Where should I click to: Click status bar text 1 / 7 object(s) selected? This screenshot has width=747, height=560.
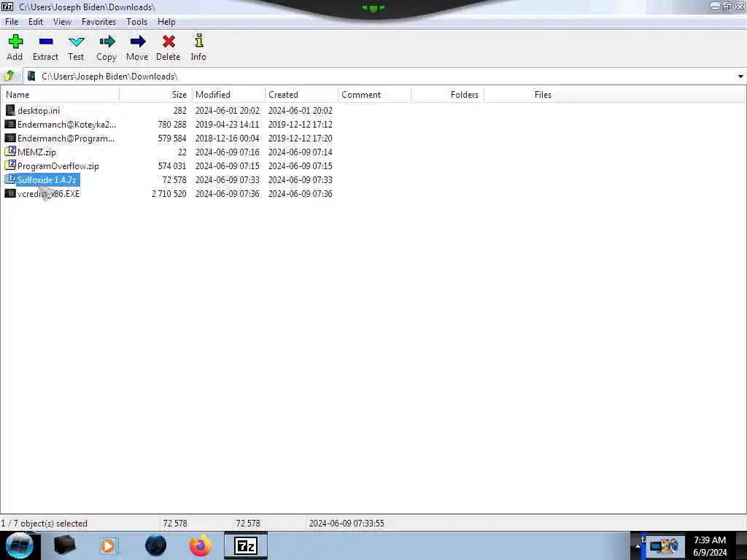tap(44, 524)
